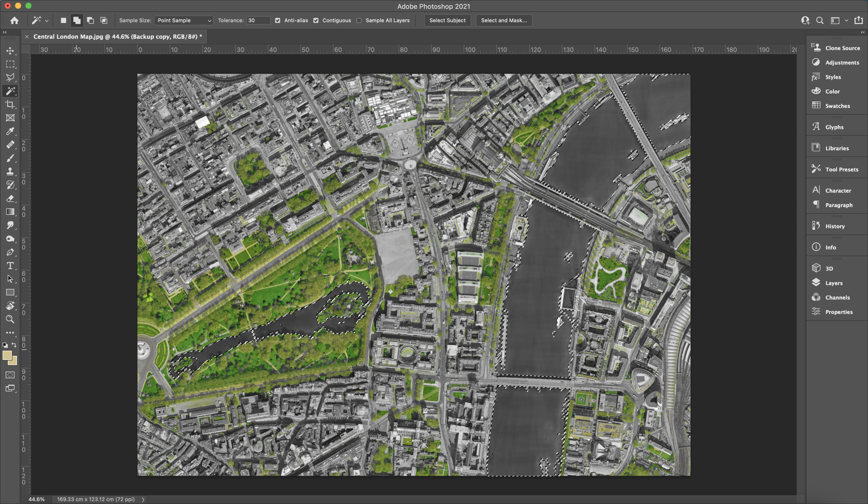Reset to default foreground and background colors
The width and height of the screenshot is (868, 504).
click(5, 345)
